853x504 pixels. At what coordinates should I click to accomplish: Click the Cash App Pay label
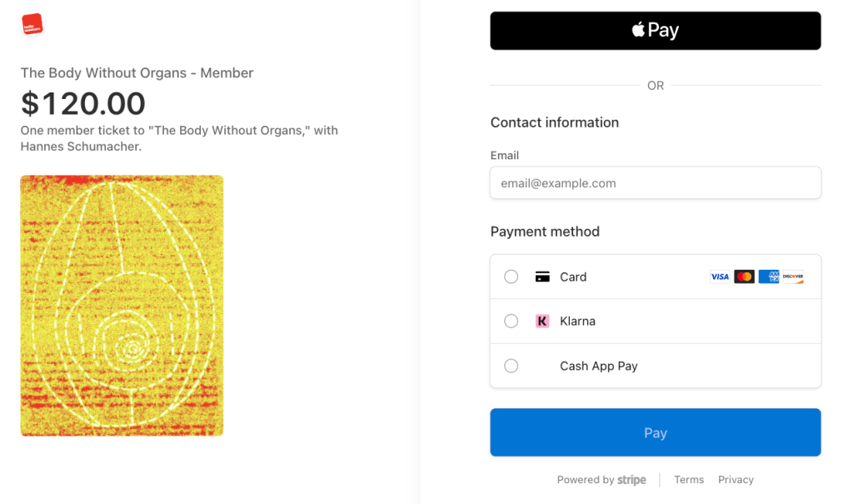598,366
